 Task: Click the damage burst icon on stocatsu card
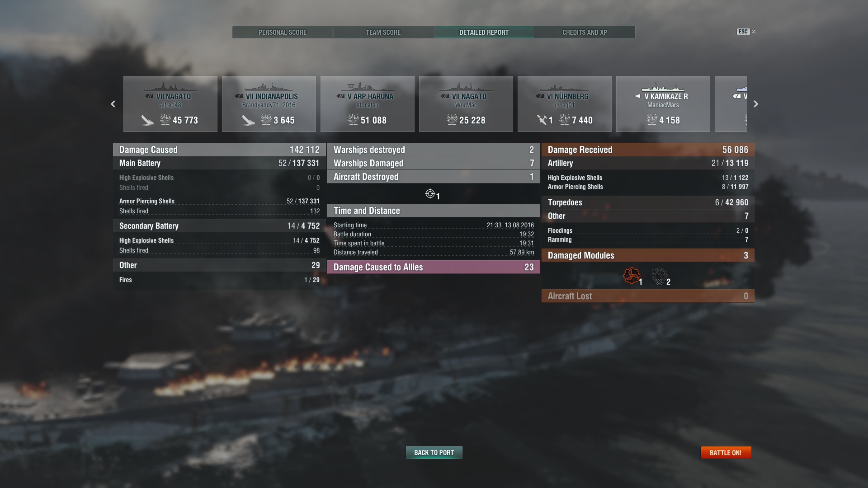[x=353, y=120]
